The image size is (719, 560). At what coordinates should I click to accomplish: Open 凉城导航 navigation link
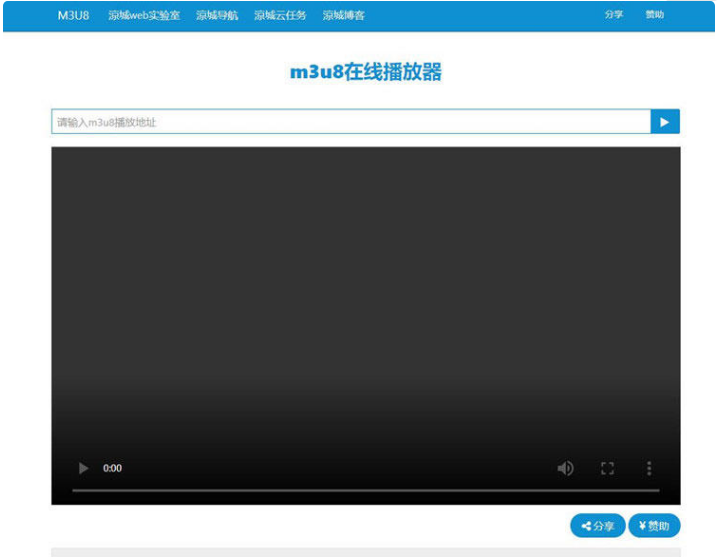click(217, 15)
